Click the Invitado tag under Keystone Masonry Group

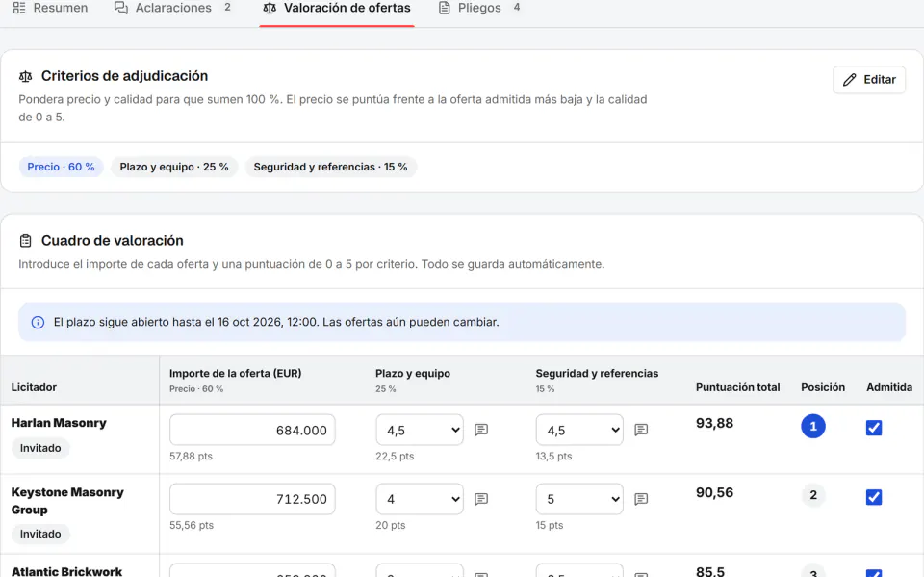coord(40,534)
